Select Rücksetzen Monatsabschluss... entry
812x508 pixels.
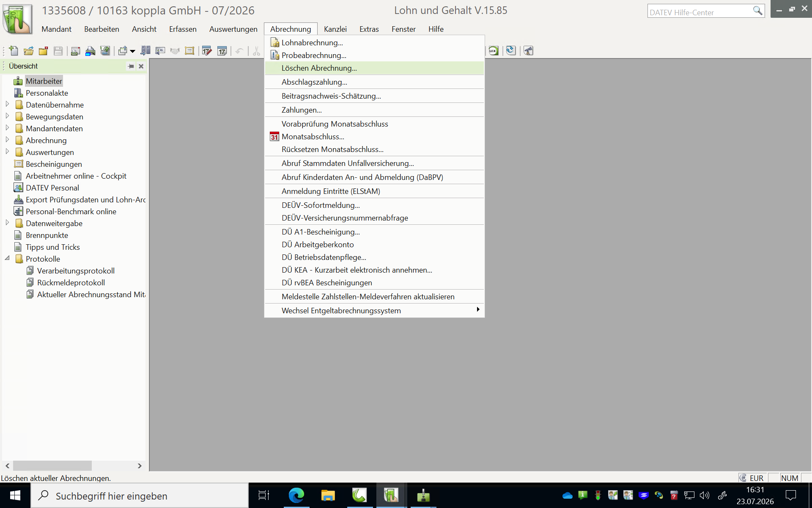point(374,149)
